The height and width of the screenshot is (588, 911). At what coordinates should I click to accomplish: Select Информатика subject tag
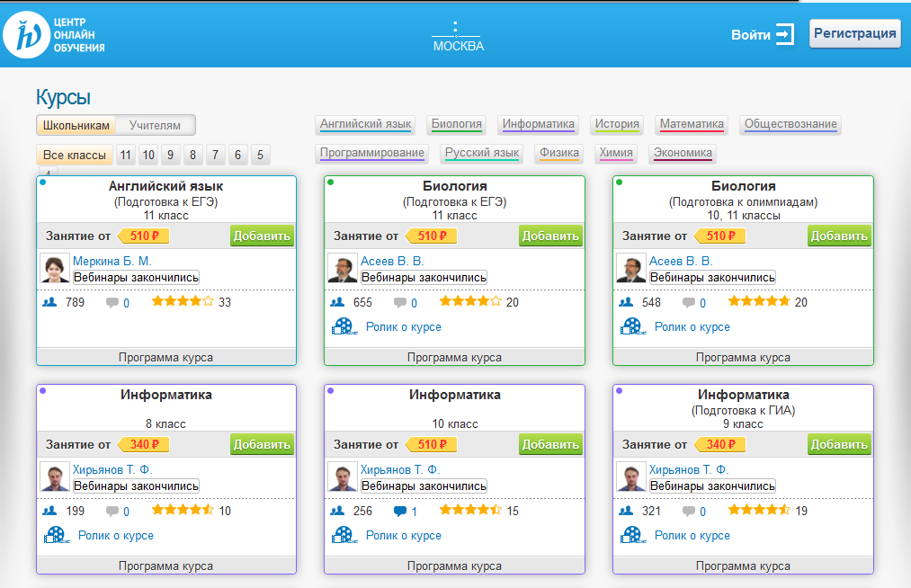(x=539, y=124)
